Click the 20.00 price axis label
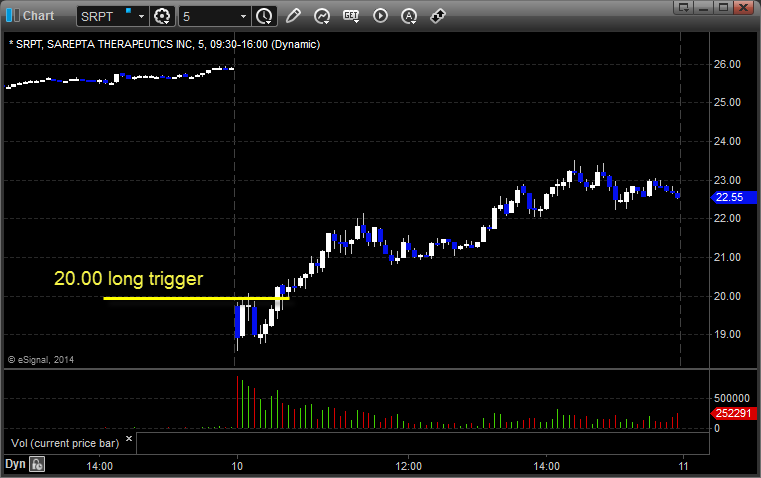Image resolution: width=761 pixels, height=478 pixels. (x=727, y=296)
